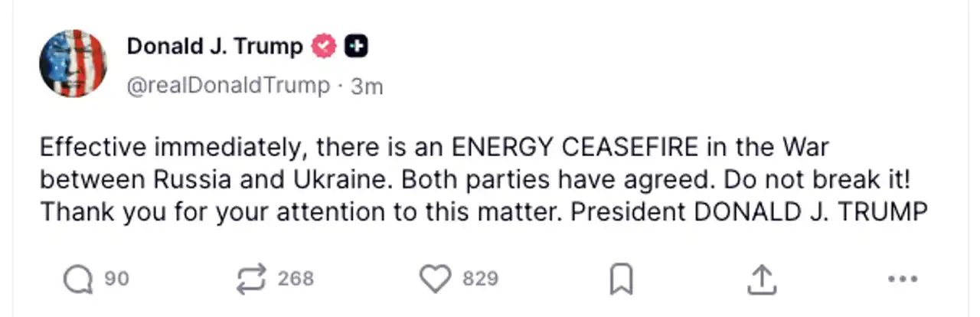Open the flag-themed profile avatar

[x=73, y=64]
